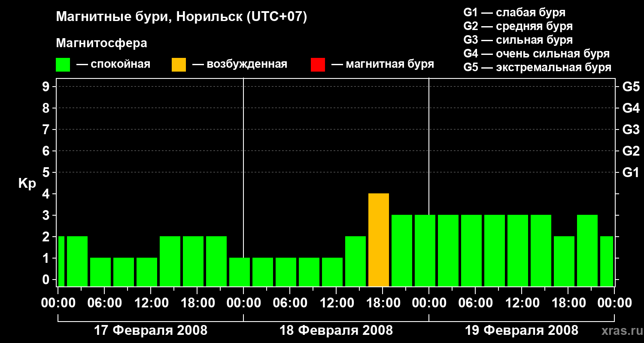This screenshot has width=644, height=343.
Task: Click the «19 Февраля 2008» date label
Action: [x=522, y=331]
